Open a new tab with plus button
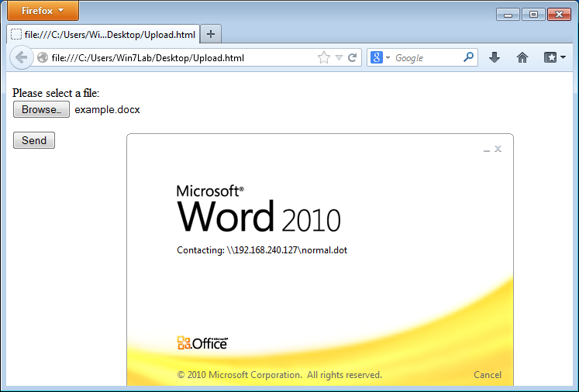 (x=211, y=34)
